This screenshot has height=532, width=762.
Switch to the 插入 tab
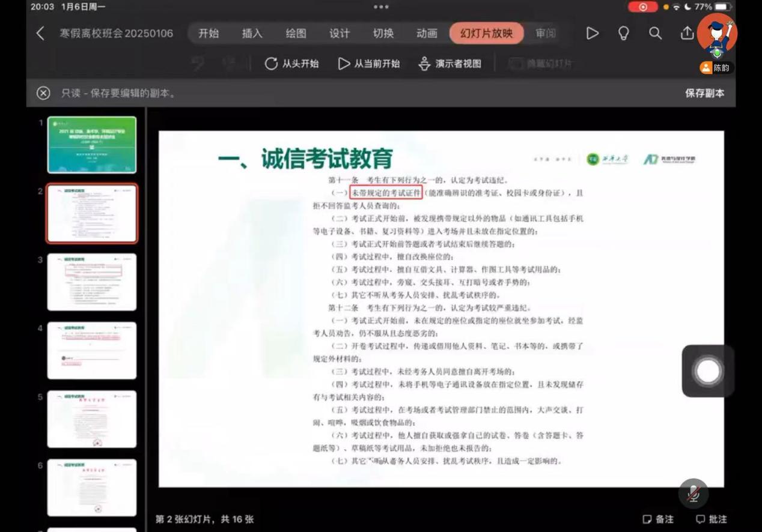(x=252, y=33)
